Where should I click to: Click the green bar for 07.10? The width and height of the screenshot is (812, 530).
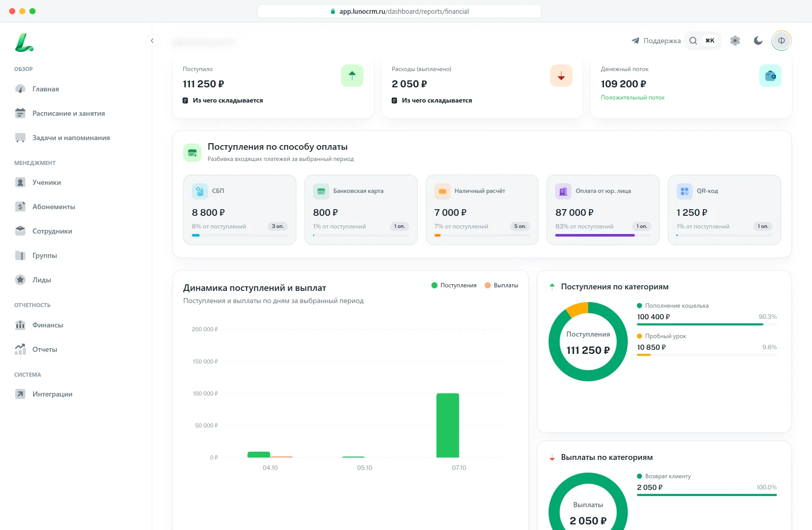coord(448,425)
